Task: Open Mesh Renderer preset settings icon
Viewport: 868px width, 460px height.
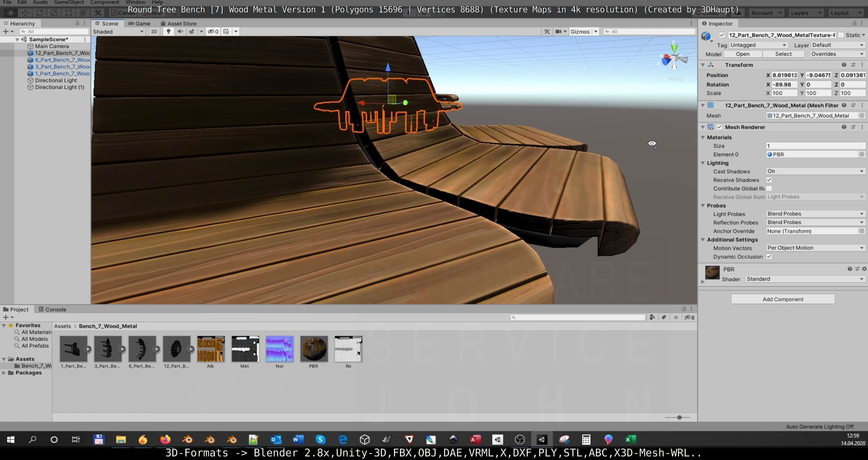Action: [x=853, y=127]
